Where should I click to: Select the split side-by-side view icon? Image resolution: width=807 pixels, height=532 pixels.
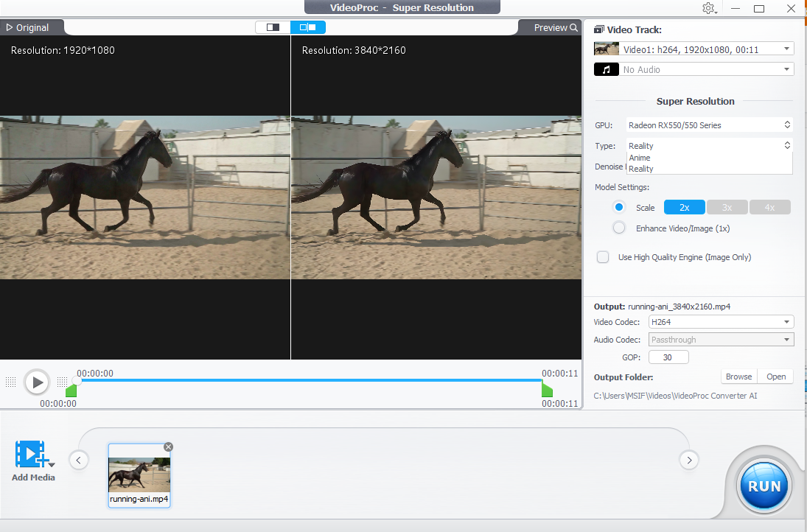click(308, 27)
